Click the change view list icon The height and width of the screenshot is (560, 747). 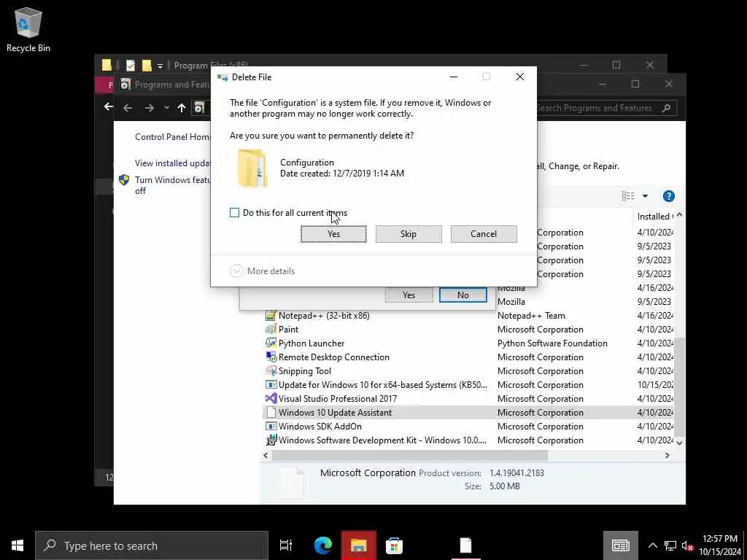tap(628, 195)
